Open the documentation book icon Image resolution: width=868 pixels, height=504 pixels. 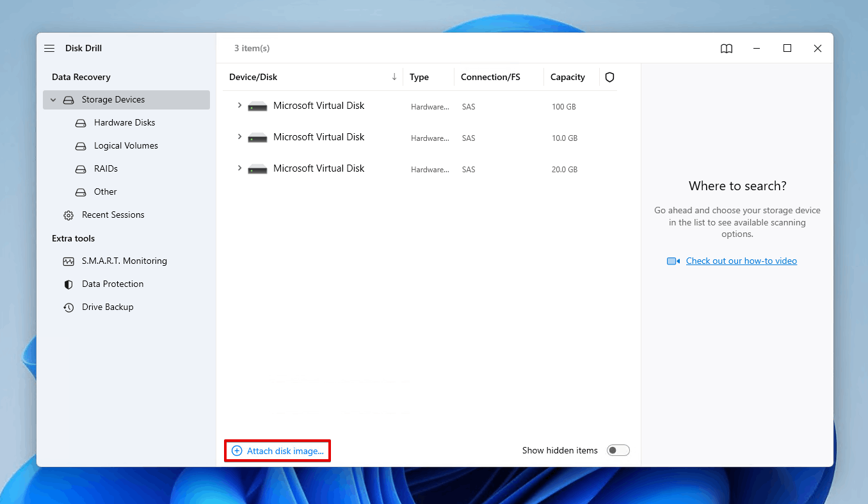[727, 48]
